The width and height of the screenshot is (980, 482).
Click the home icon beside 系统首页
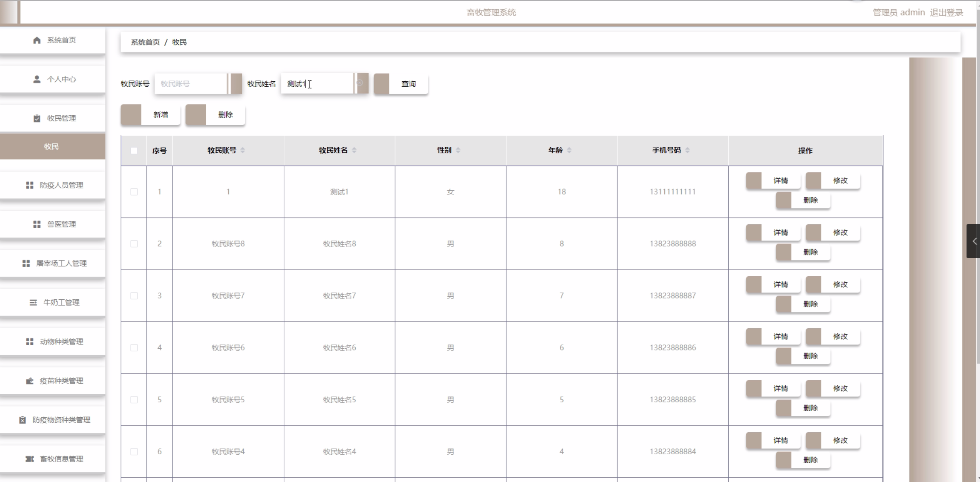tap(37, 40)
